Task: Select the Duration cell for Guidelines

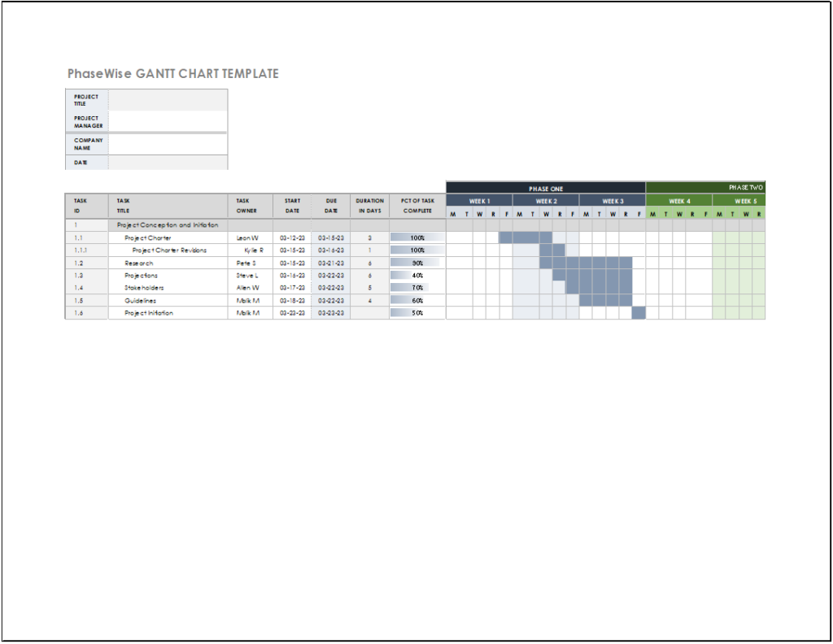Action: (369, 300)
